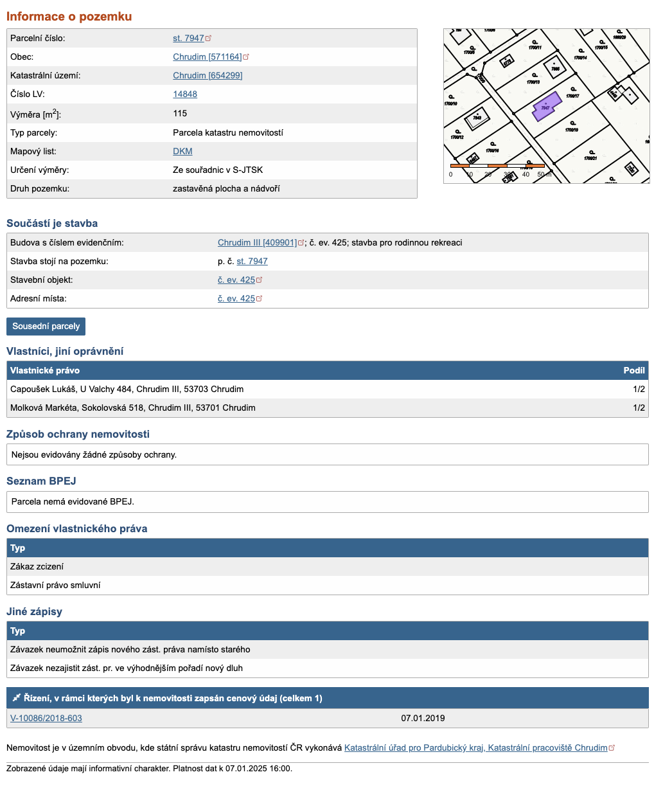Open č. ev. 425 link under Stavební objekt

pos(236,280)
